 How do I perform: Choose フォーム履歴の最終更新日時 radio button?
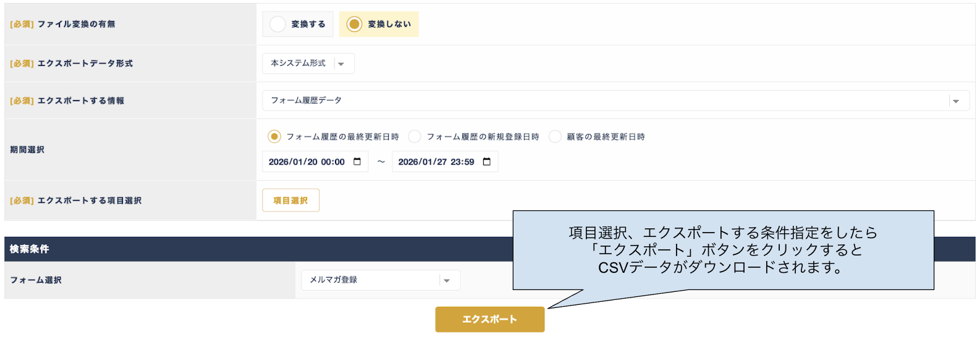point(274,136)
